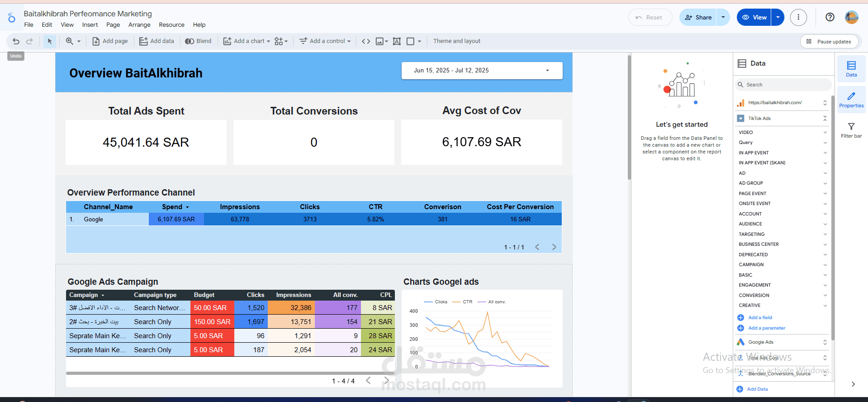
Task: Click the Blend button
Action: coord(198,41)
